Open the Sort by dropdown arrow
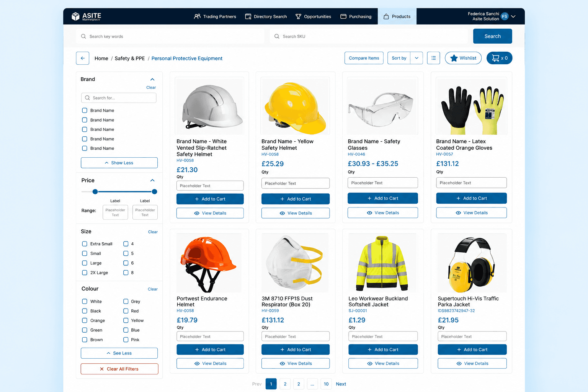The image size is (588, 392). click(416, 58)
